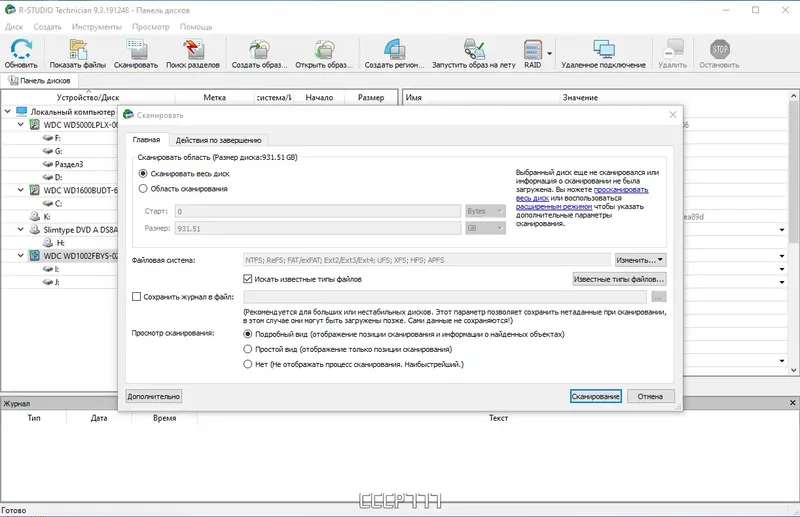Open the GB unit dropdown
The image size is (800, 517).
pyautogui.click(x=485, y=228)
